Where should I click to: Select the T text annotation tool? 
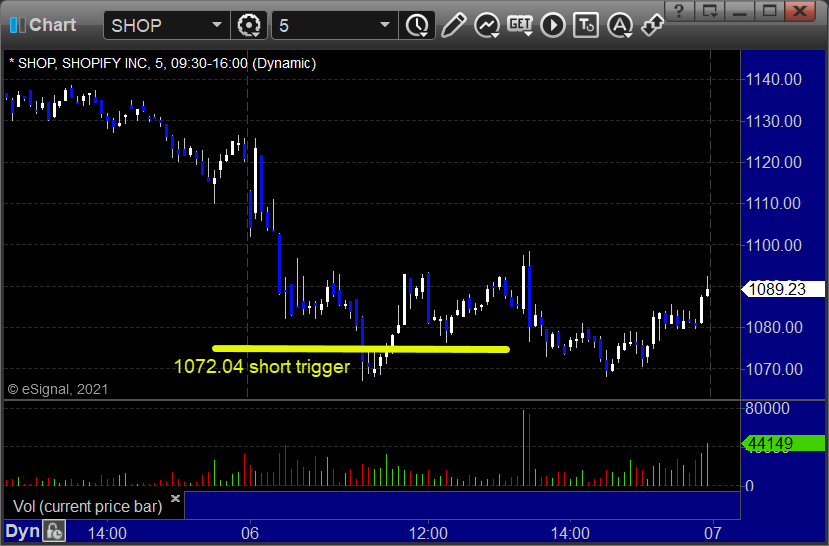pos(586,25)
